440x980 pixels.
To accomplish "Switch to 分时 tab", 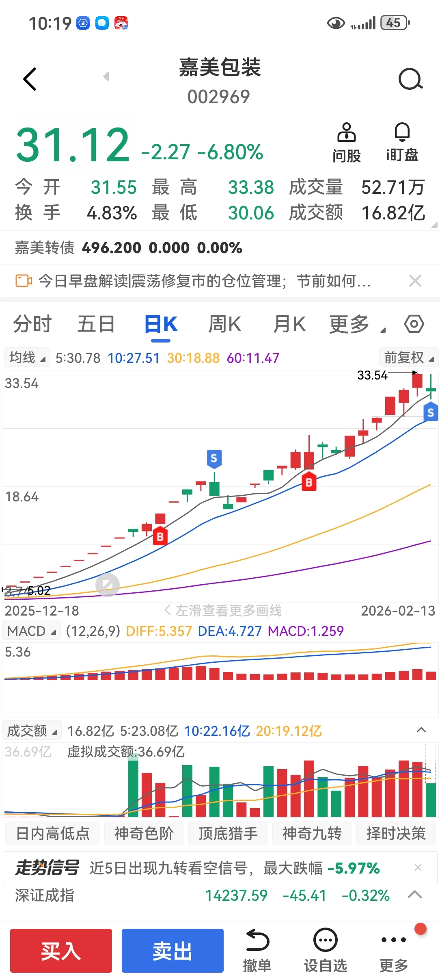I will 32,324.
